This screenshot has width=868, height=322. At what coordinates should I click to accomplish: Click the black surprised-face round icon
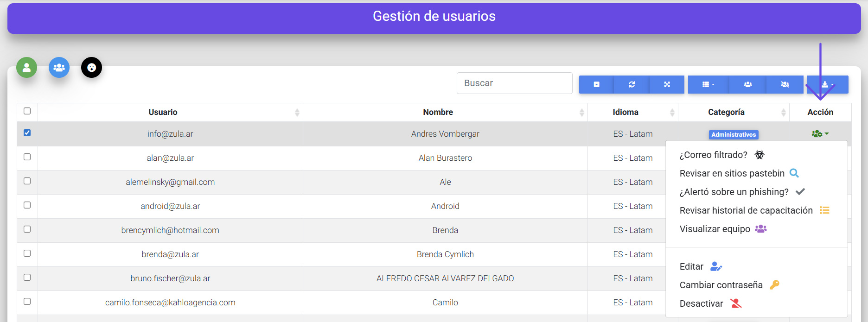(91, 68)
